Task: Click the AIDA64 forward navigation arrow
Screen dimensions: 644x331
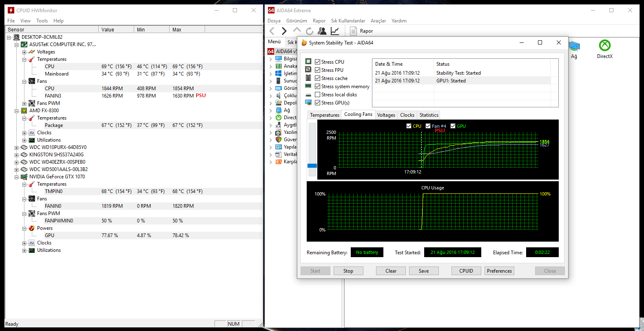Action: click(284, 31)
